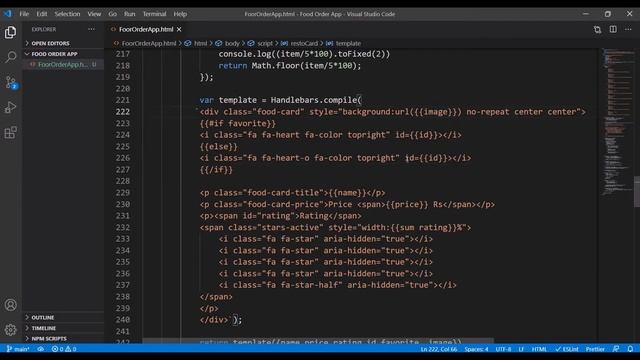
Task: Open the File menu
Action: coord(24,14)
